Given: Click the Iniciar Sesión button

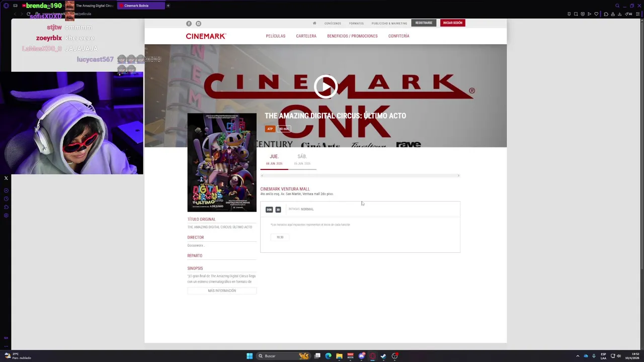Looking at the screenshot, I should pos(452,23).
